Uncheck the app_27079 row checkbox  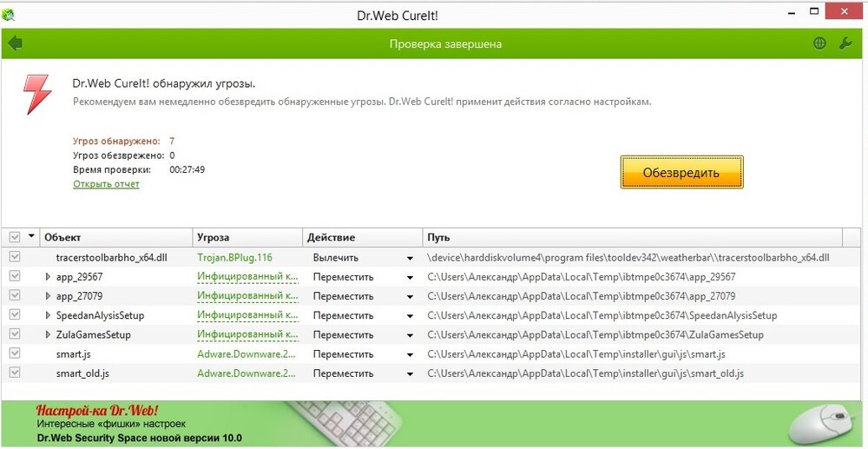15,295
